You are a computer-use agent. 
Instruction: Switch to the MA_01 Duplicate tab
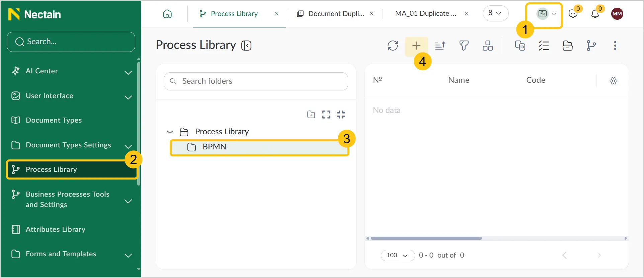(425, 14)
